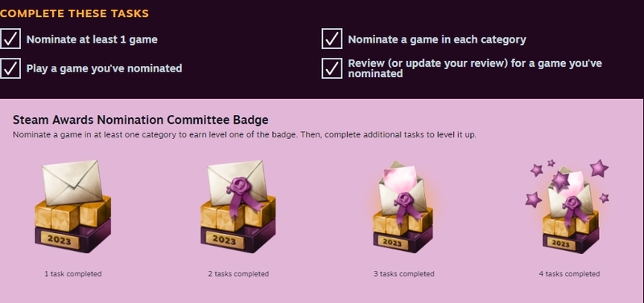644x303 pixels.
Task: Toggle the Review a nominated game checkbox
Action: coord(332,68)
